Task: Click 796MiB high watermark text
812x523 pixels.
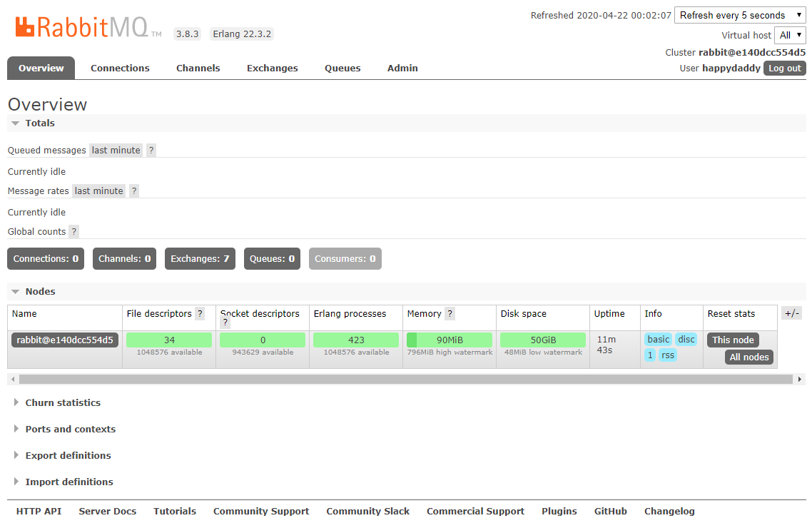Action: 450,352
